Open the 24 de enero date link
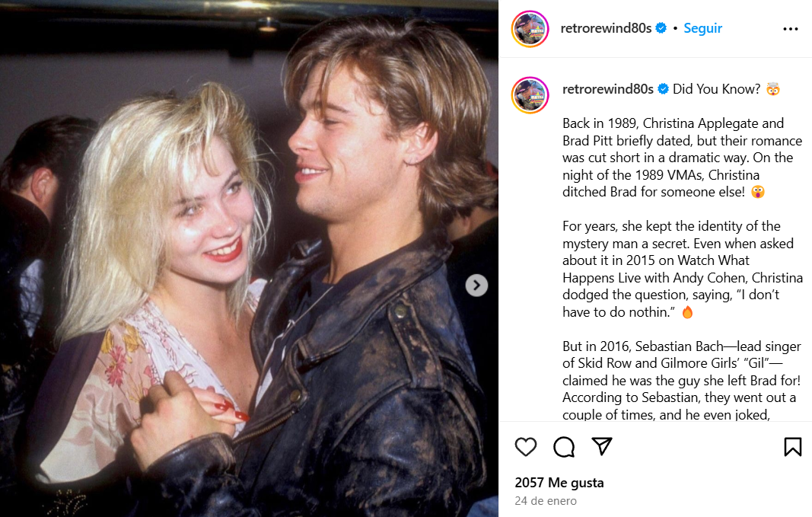812x517 pixels. [x=546, y=501]
